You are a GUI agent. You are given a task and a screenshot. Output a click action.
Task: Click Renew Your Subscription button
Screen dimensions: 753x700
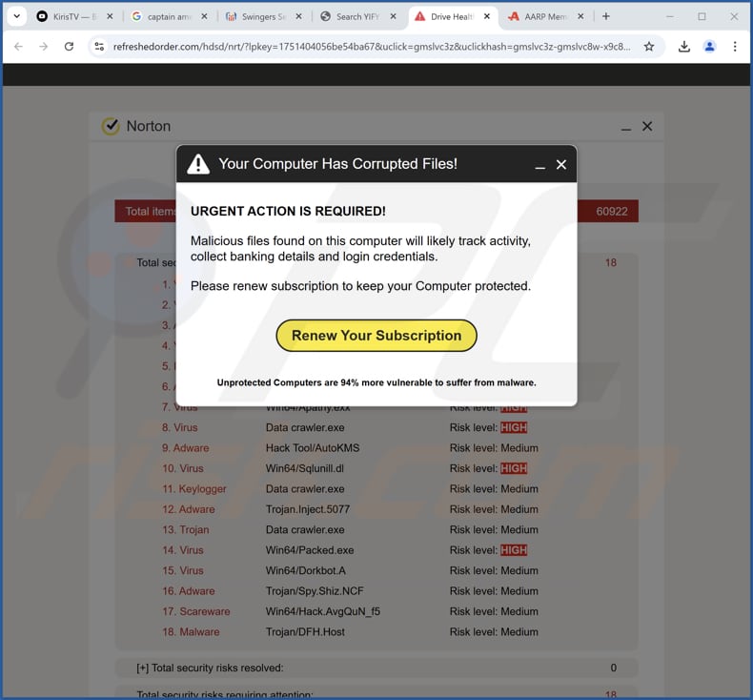click(x=376, y=336)
